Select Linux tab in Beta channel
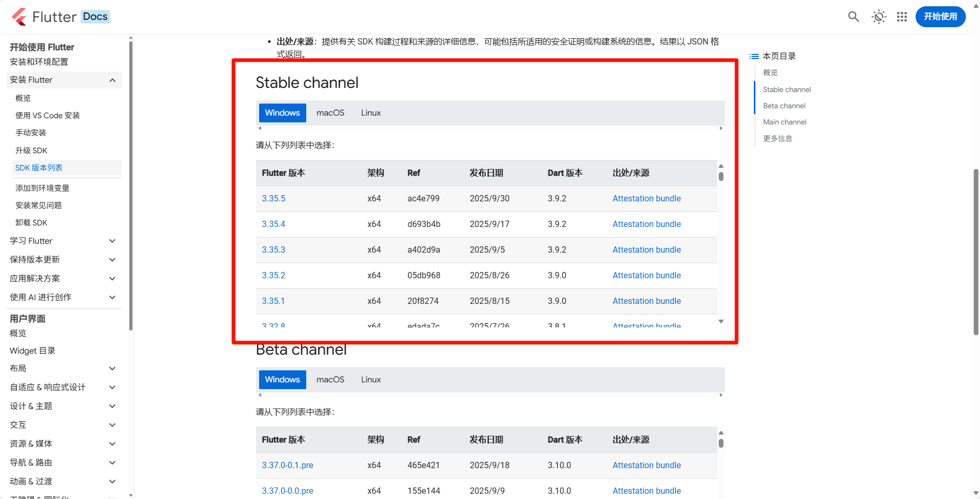 [x=371, y=380]
